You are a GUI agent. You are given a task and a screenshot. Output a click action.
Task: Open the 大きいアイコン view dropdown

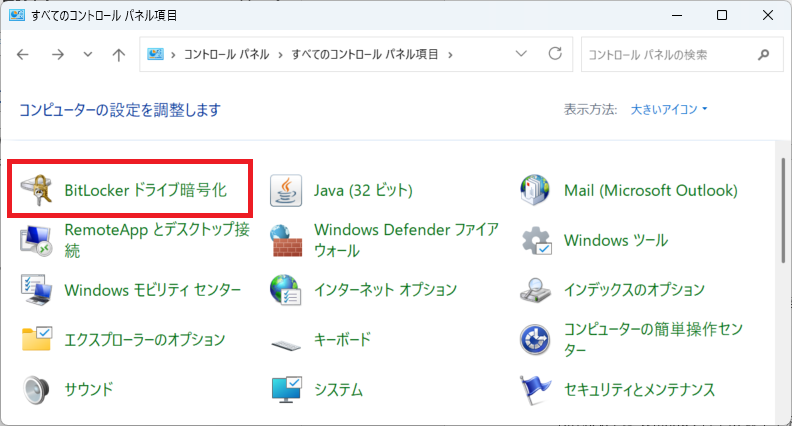(669, 109)
